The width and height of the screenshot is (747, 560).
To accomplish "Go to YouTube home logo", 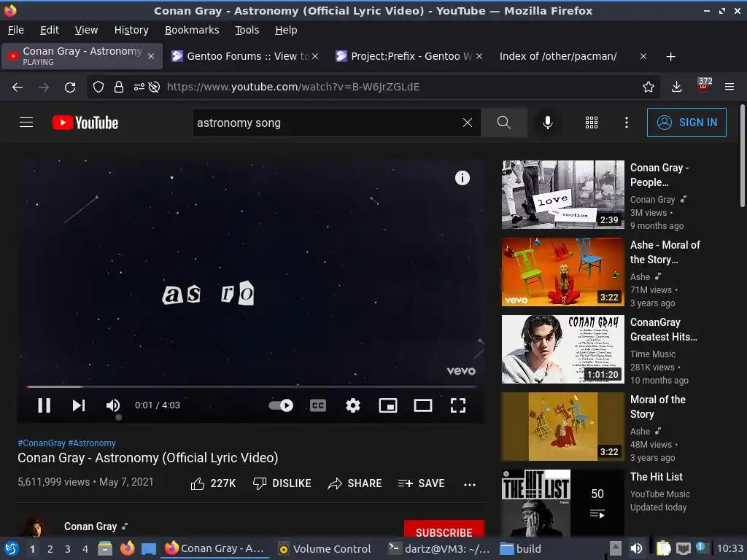I will pos(85,122).
